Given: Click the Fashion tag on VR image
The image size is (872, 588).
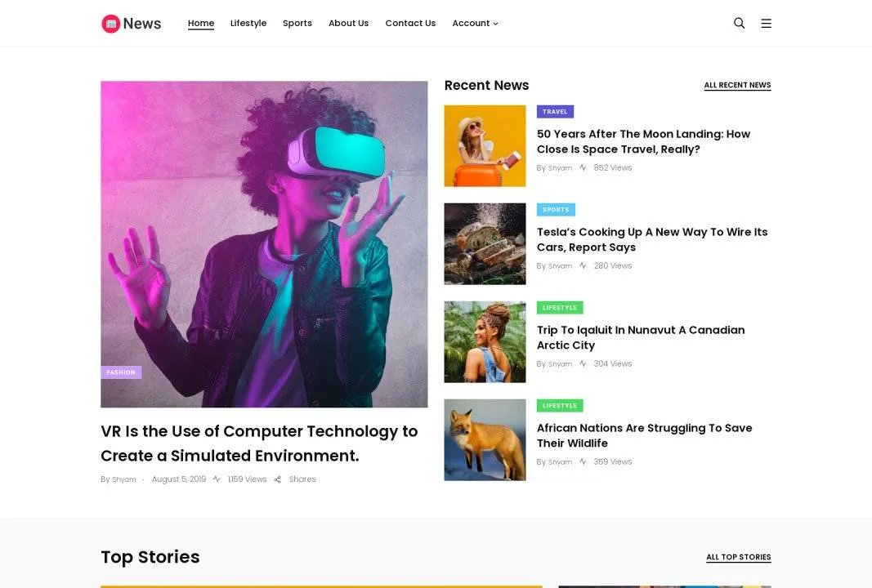Looking at the screenshot, I should (121, 372).
